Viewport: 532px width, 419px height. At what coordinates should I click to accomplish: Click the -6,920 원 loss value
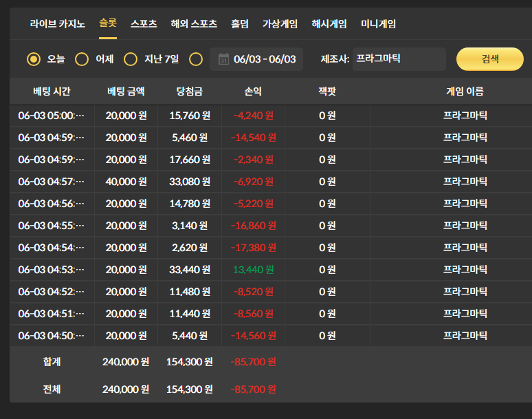coord(253,182)
